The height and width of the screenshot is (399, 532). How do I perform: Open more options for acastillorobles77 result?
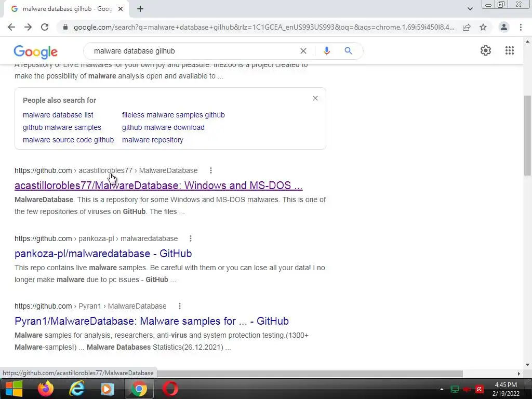coord(211,170)
